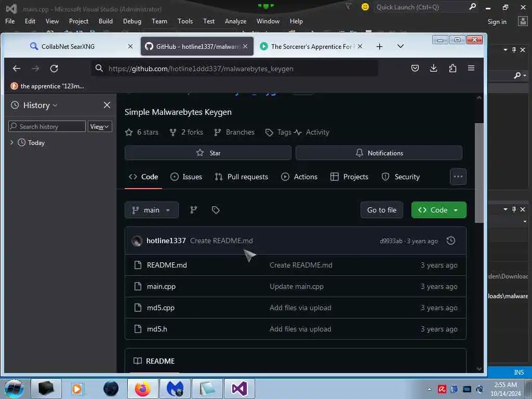Open the Visual Studio Build menu
This screenshot has height=399, width=532.
tap(105, 21)
